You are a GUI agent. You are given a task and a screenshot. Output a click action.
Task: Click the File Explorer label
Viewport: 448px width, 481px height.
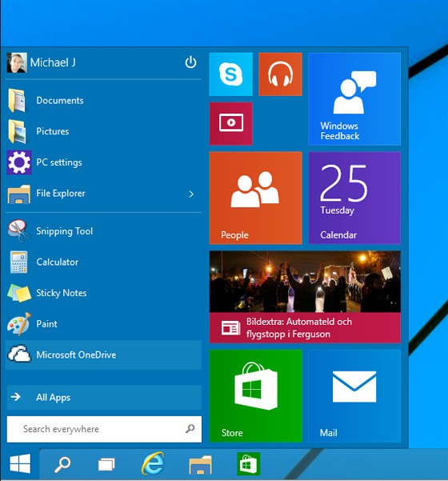click(x=61, y=193)
